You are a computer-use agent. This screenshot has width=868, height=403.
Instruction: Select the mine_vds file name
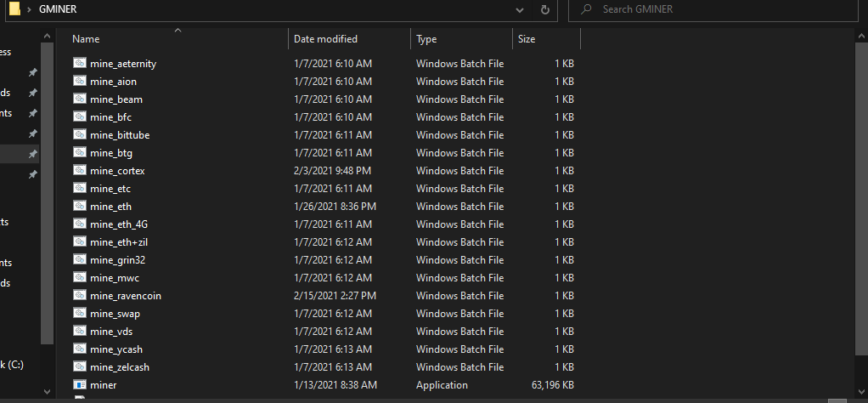[x=110, y=332]
